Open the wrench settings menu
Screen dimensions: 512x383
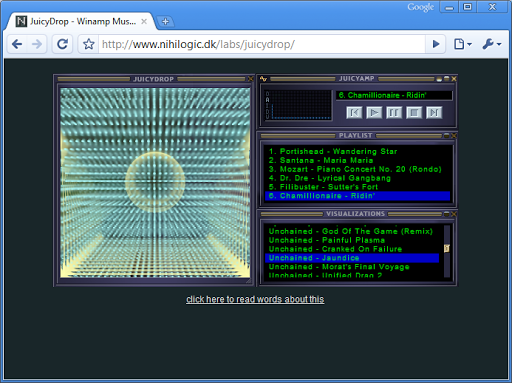492,44
